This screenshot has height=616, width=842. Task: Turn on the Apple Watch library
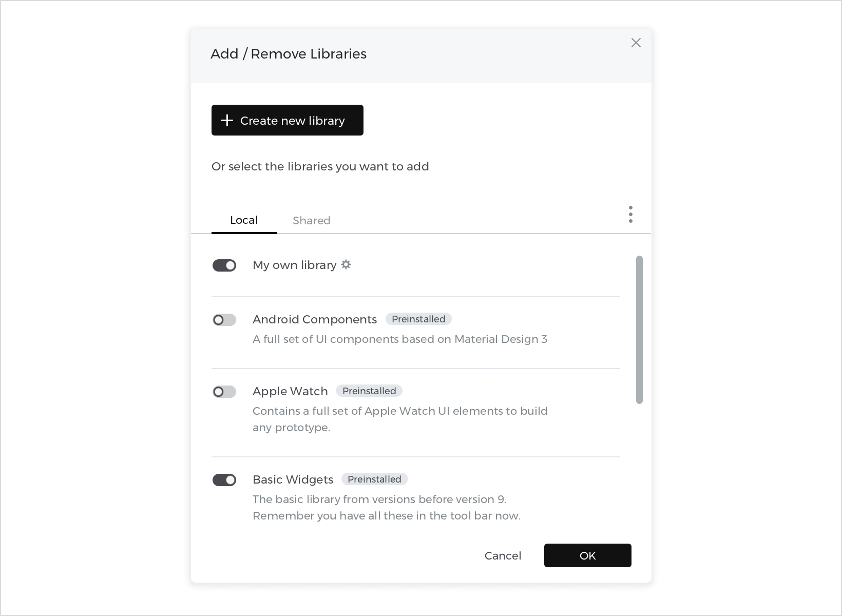(224, 391)
